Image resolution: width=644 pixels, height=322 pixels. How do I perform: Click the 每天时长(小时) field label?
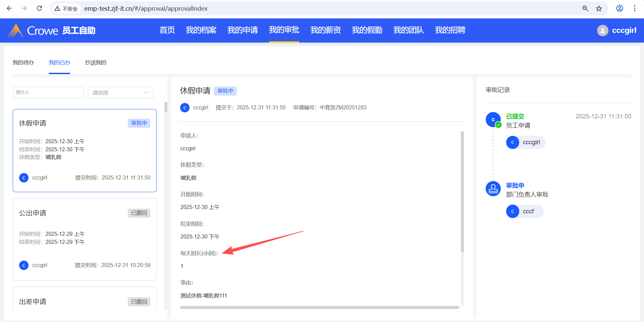[199, 253]
